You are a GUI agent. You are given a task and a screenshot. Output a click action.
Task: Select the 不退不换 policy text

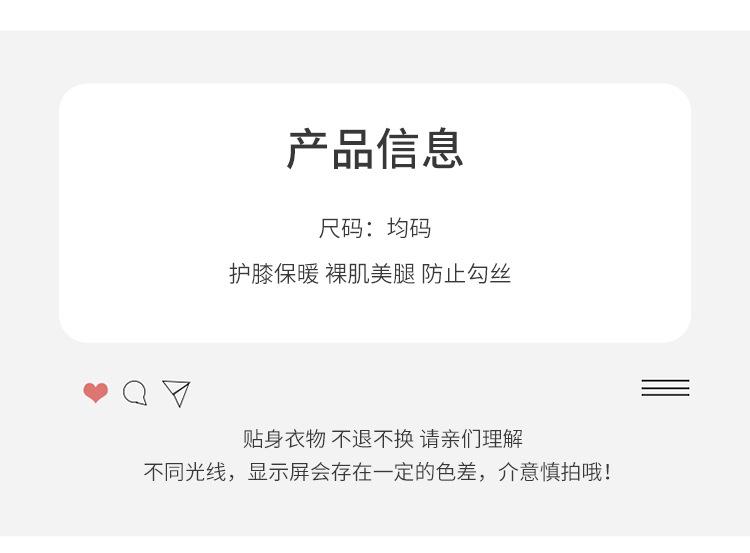click(x=372, y=439)
